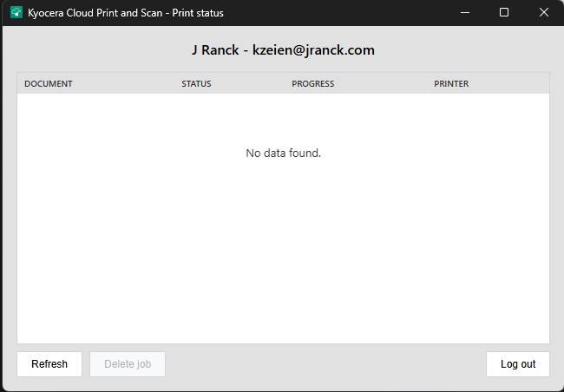Click the kzeien@jranck.com email address
This screenshot has width=564, height=392.
313,50
